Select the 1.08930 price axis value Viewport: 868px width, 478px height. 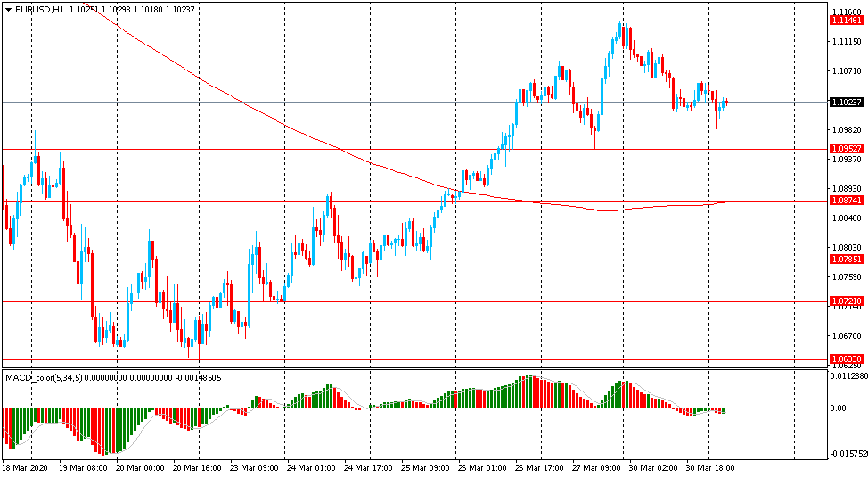click(847, 189)
